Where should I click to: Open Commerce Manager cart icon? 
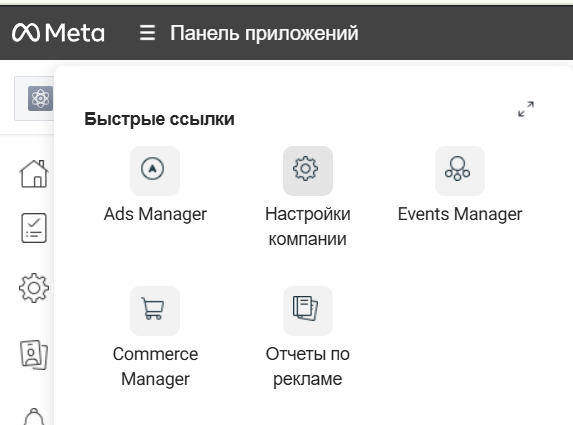coord(155,311)
